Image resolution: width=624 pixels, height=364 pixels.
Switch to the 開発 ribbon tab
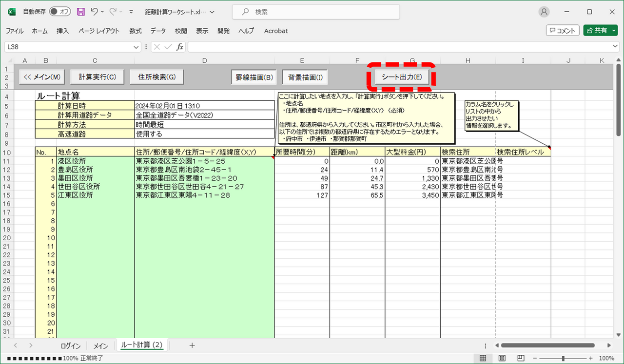click(x=224, y=31)
